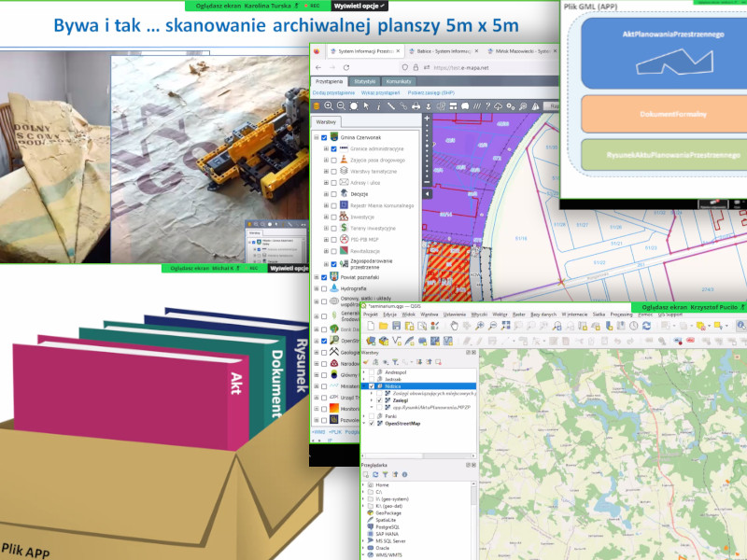Collapse the Nidzica group in QGIS layers
The image size is (747, 560).
coord(364,386)
